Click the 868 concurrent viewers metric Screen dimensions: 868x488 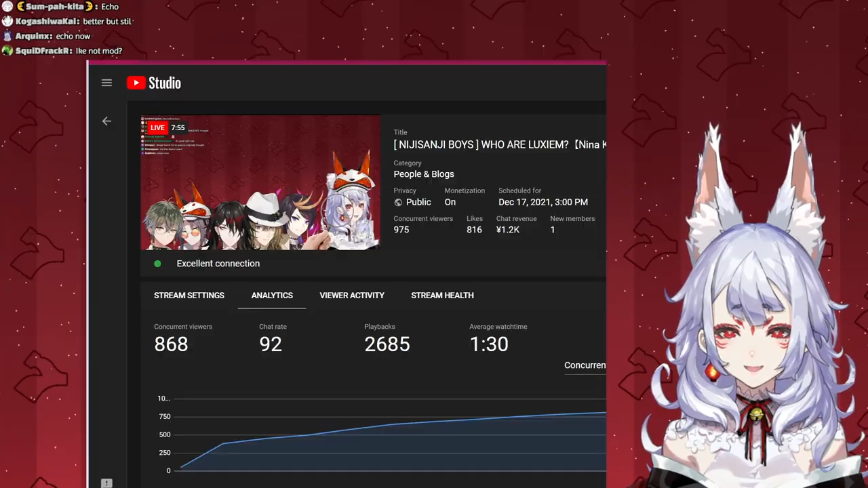(171, 344)
